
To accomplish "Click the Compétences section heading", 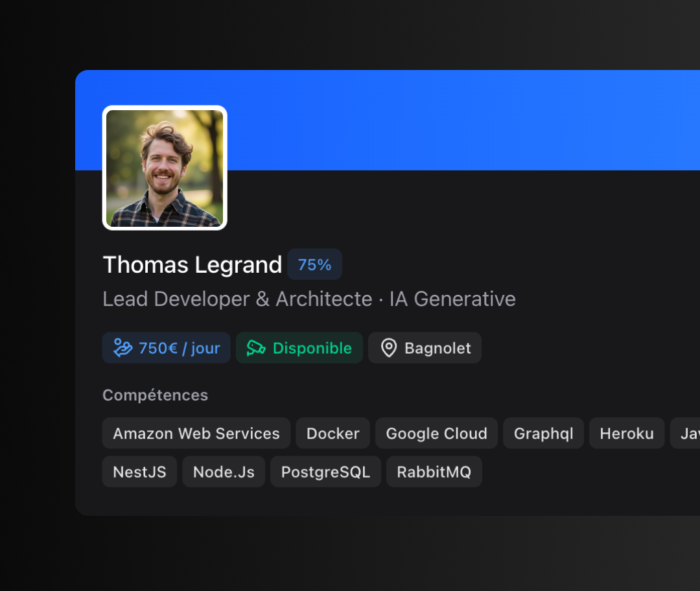I will coord(155,395).
